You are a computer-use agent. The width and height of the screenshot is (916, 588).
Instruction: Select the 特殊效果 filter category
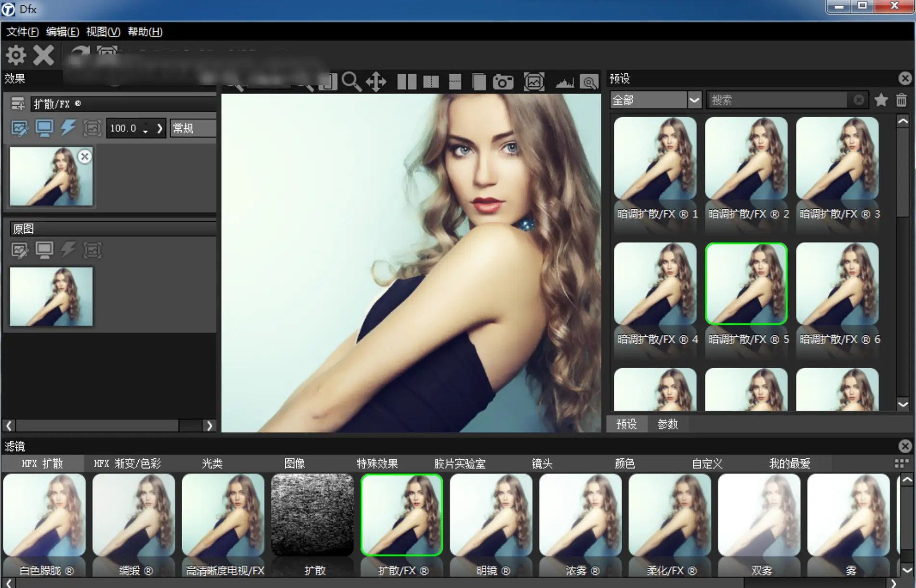click(x=377, y=464)
